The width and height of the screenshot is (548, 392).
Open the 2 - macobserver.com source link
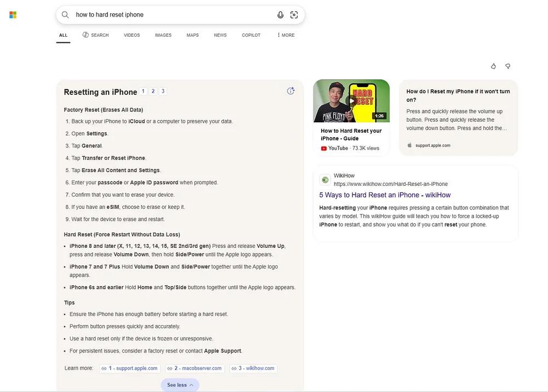pyautogui.click(x=195, y=368)
